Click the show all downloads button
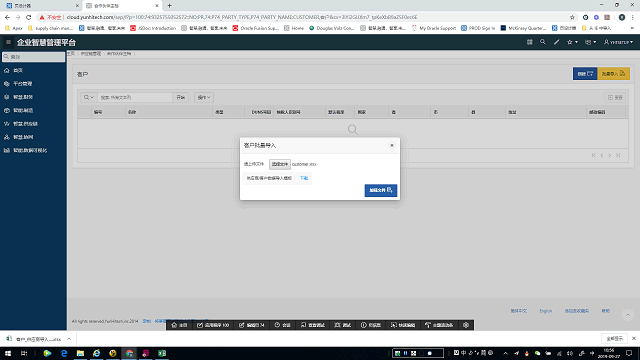 coord(614,338)
